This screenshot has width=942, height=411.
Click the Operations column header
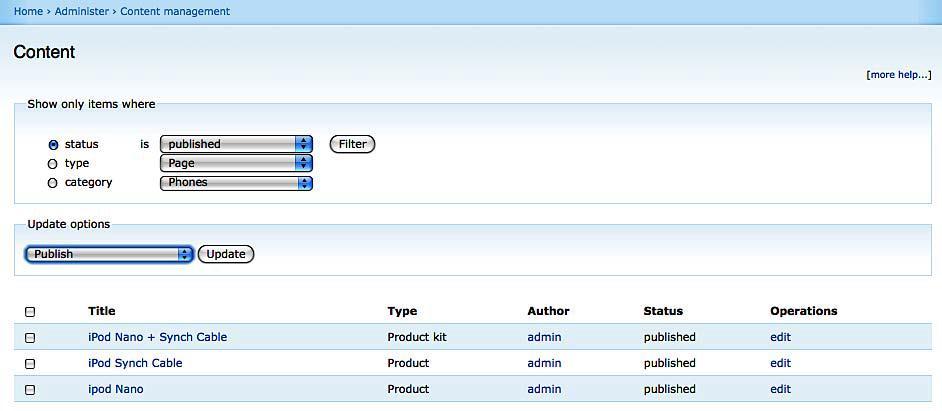pos(804,311)
